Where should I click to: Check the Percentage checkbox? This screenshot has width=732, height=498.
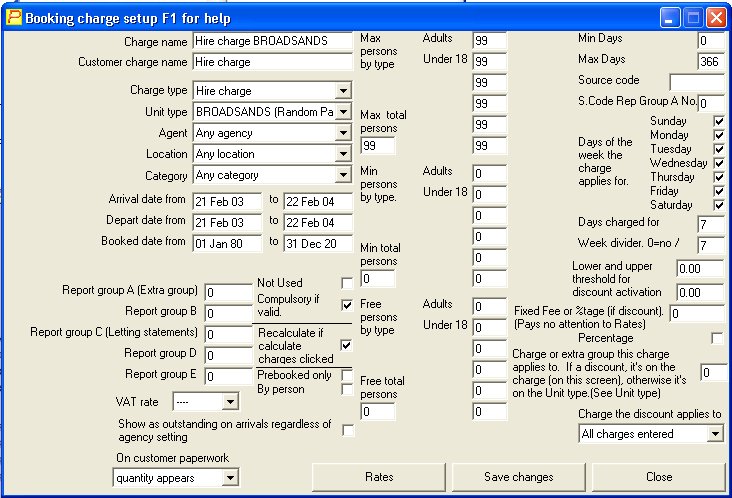tap(717, 338)
